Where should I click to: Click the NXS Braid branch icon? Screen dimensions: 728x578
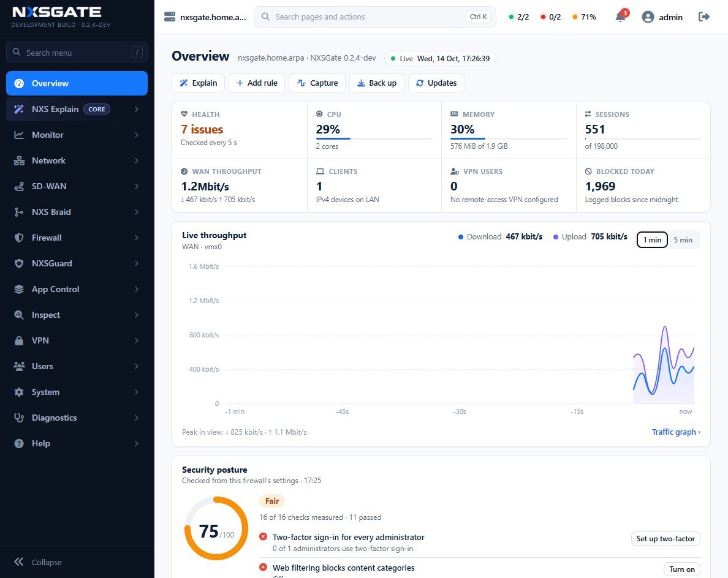pyautogui.click(x=19, y=212)
